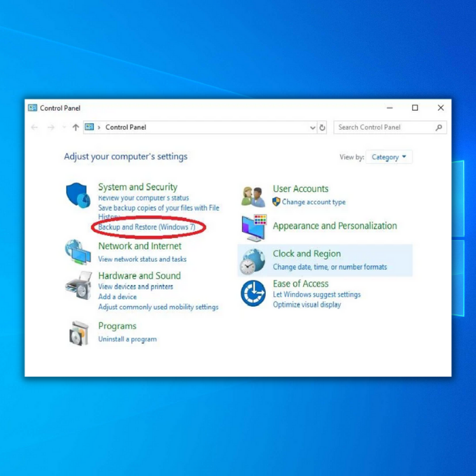This screenshot has height=476, width=476.
Task: Click the Forward arrow in navigation bar
Action: [x=51, y=127]
